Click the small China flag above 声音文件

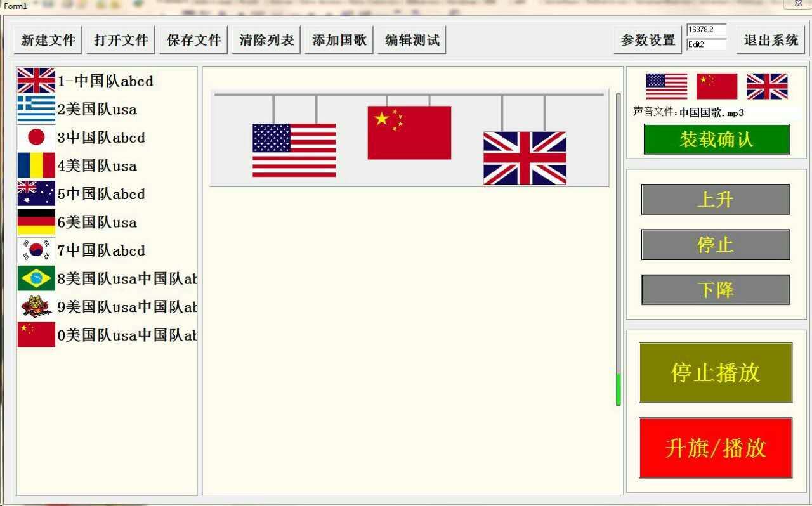pos(717,86)
